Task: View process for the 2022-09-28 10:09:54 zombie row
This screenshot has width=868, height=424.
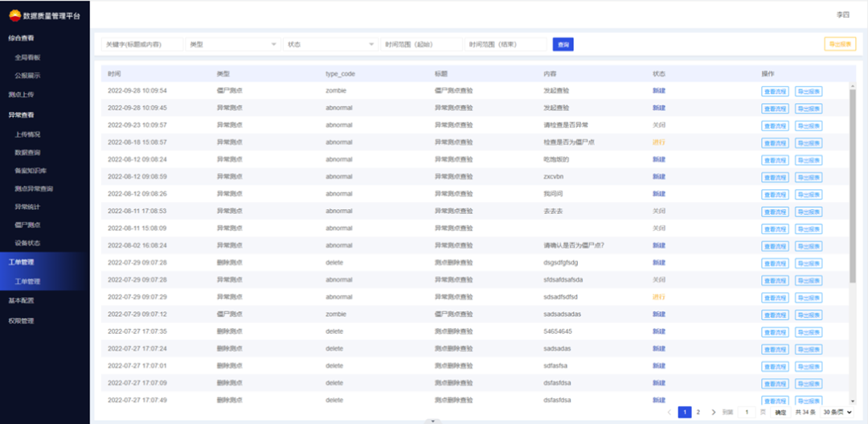Action: [x=775, y=91]
